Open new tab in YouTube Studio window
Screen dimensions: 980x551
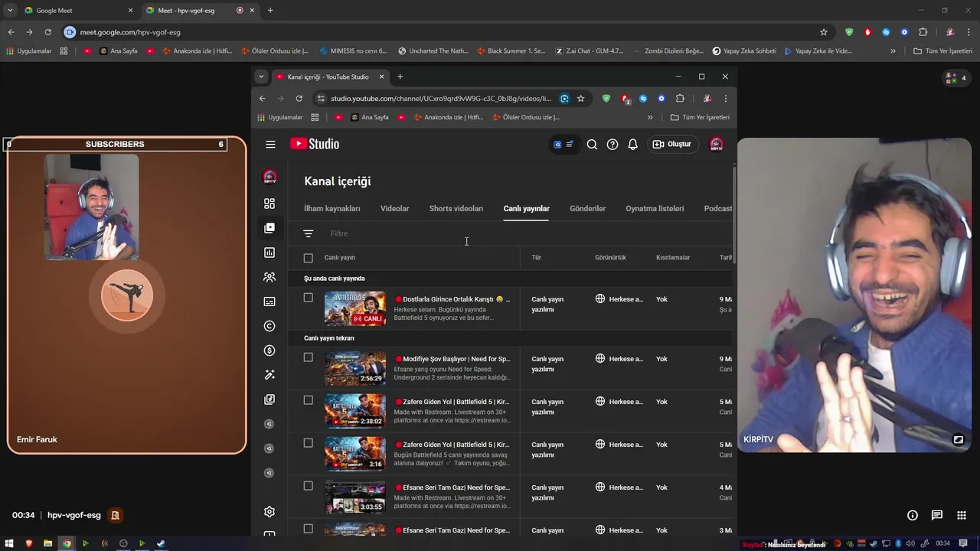click(x=400, y=77)
